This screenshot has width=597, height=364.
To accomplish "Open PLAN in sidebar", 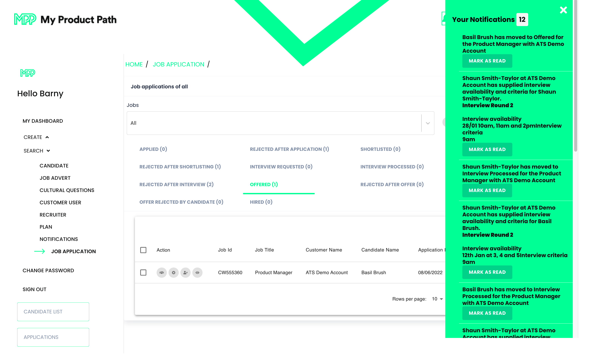I will (46, 227).
